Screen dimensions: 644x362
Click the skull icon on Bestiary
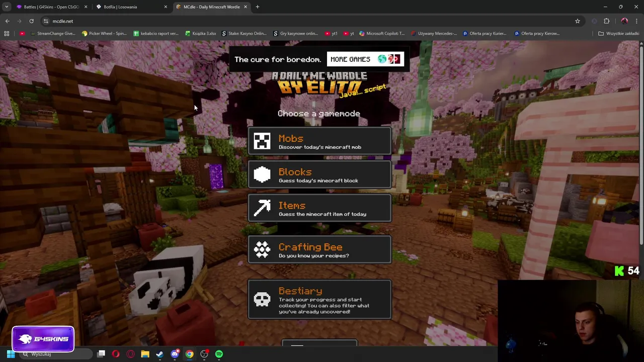pyautogui.click(x=262, y=300)
